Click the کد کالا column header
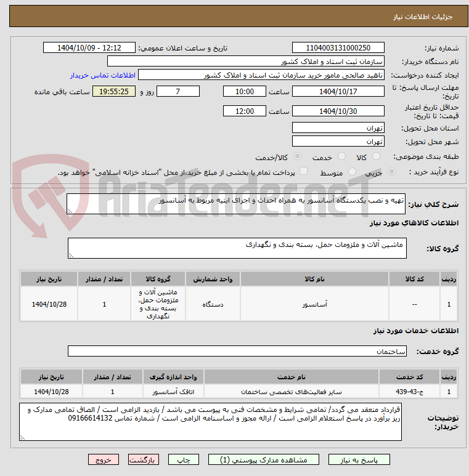This screenshot has width=469, height=476. click(414, 279)
